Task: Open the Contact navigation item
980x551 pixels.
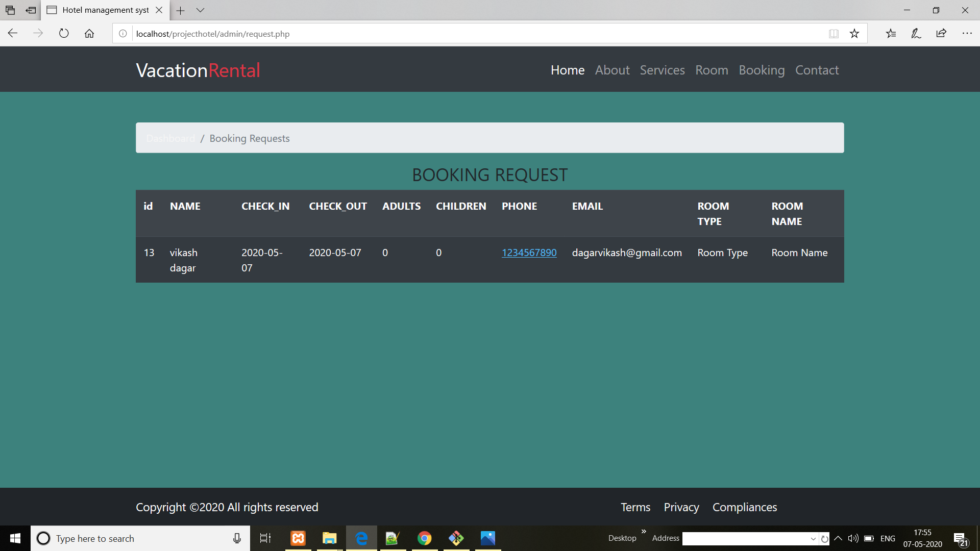Action: tap(817, 70)
